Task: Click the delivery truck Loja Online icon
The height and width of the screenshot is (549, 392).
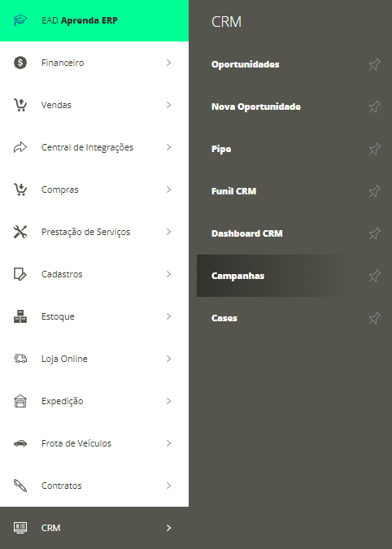Action: click(x=20, y=359)
